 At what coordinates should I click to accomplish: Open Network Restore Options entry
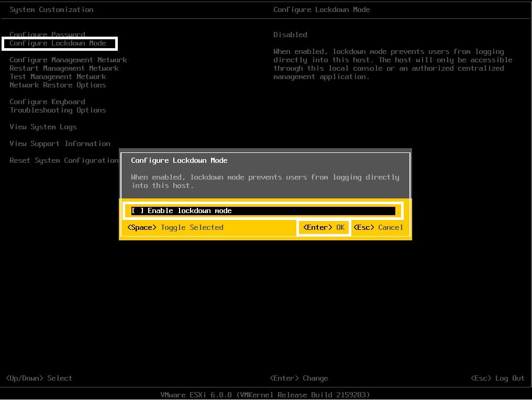click(58, 85)
